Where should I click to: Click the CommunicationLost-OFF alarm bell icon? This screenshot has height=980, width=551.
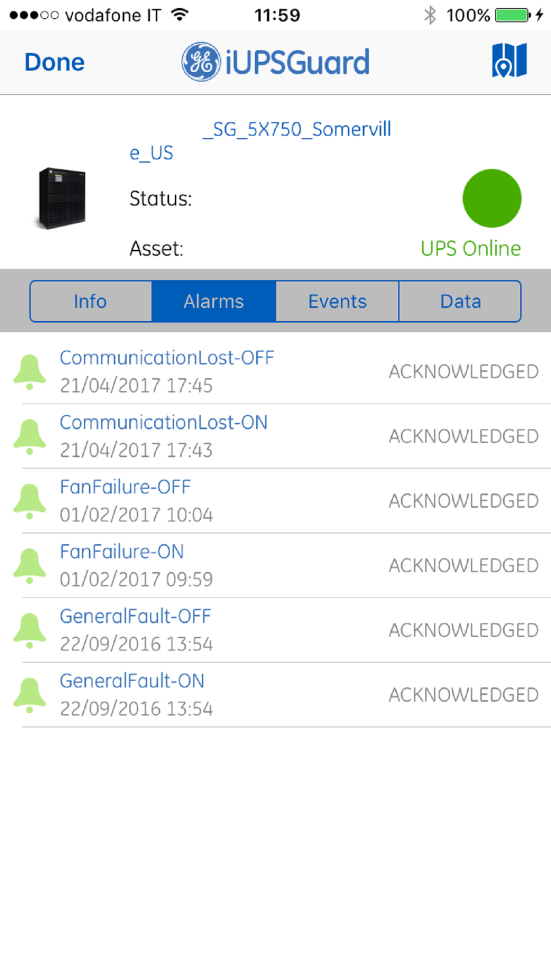coord(30,371)
